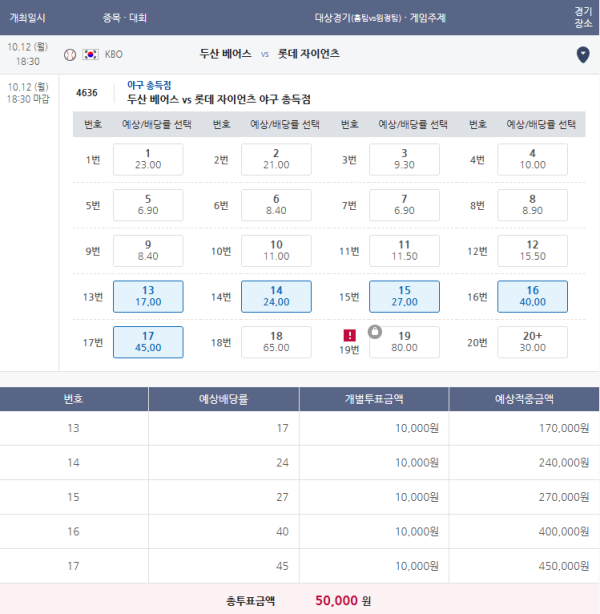Click the 개별투표금액 summary column header
The width and height of the screenshot is (600, 614).
click(x=374, y=399)
